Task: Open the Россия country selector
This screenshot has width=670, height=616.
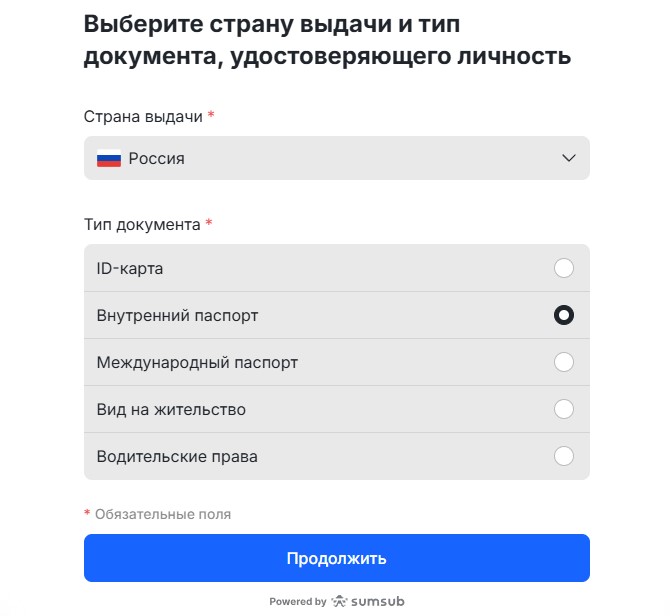Action: tap(336, 158)
